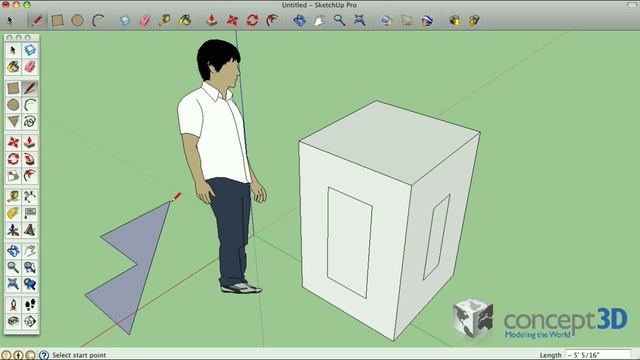This screenshot has width=640, height=360.
Task: Choose the Rectangle tool in top toolbar
Action: (57, 20)
